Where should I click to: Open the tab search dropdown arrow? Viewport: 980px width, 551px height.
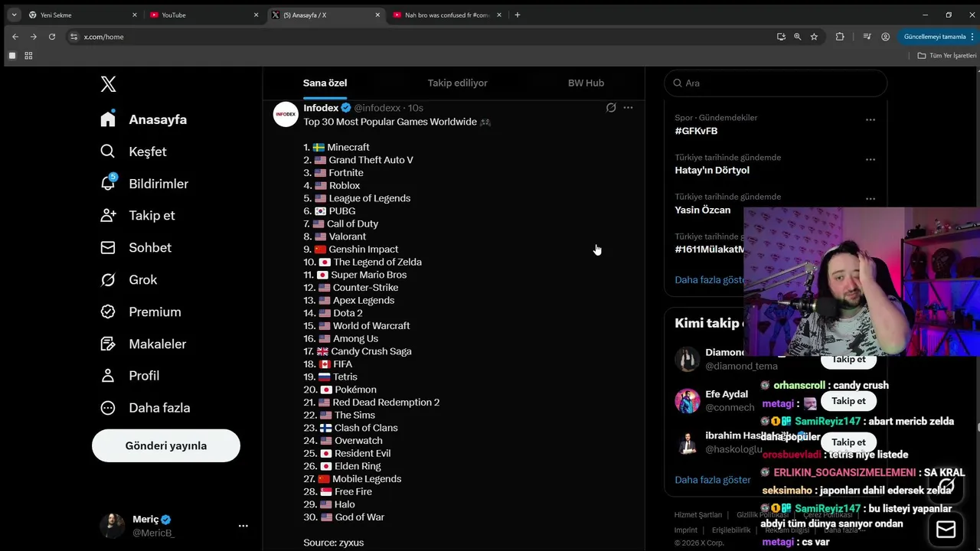click(x=14, y=15)
